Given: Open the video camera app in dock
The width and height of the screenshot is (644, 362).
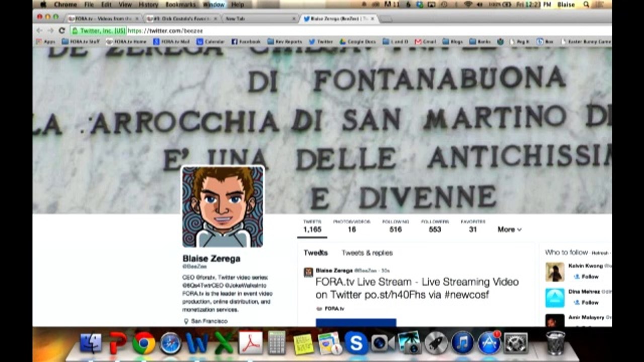Looking at the screenshot, I should coord(383,343).
